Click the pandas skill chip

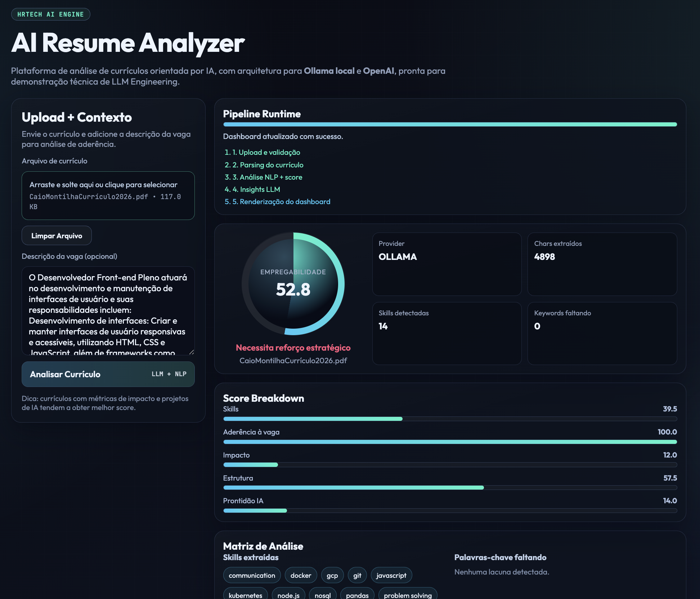pos(357,595)
